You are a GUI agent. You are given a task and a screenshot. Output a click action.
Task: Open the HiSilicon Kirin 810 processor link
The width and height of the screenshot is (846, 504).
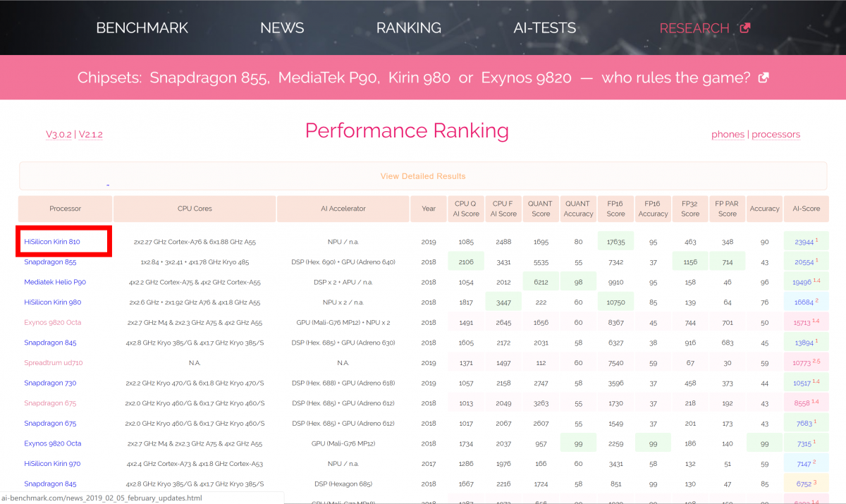coord(52,242)
